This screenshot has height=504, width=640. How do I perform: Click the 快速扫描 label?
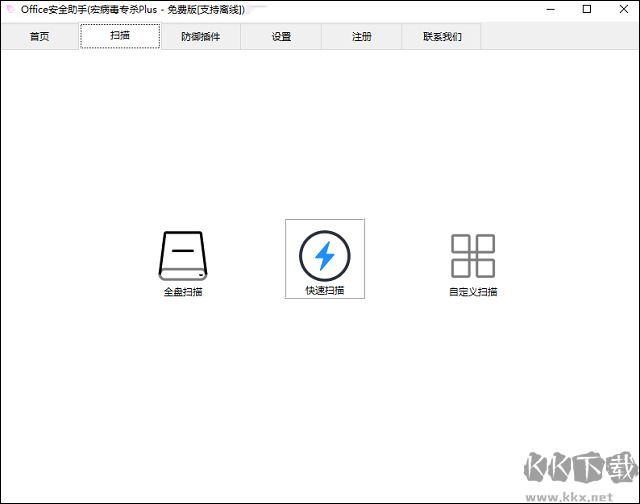[324, 291]
